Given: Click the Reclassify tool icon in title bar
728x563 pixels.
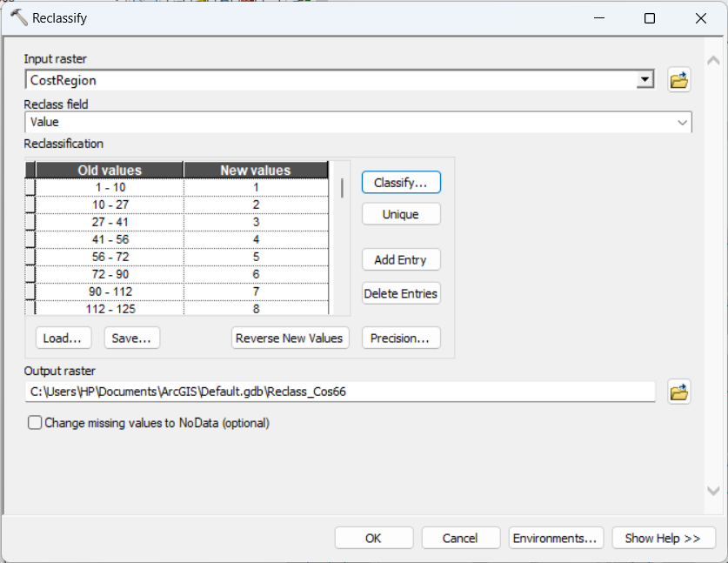Looking at the screenshot, I should pyautogui.click(x=16, y=17).
